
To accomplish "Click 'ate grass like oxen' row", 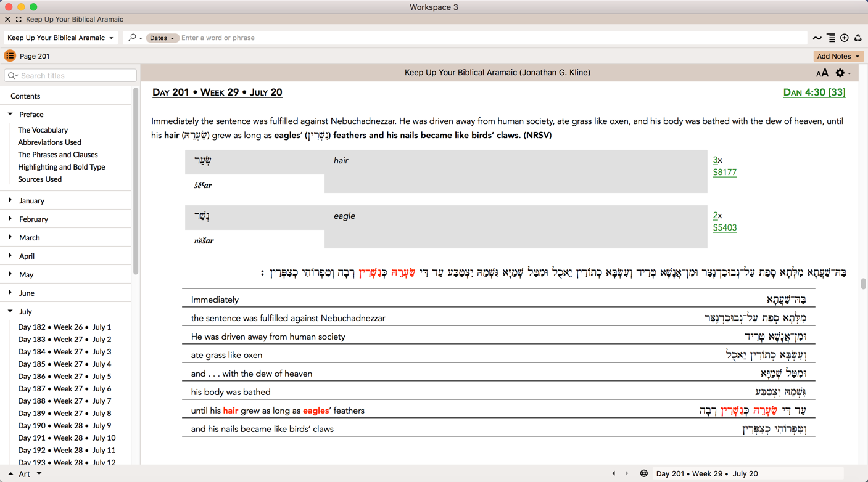I will [498, 355].
